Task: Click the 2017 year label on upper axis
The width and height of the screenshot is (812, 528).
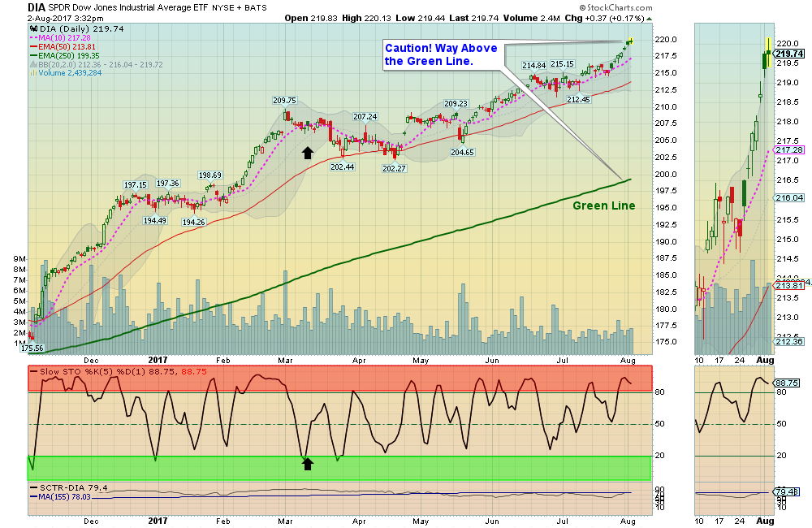Action: click(x=158, y=360)
